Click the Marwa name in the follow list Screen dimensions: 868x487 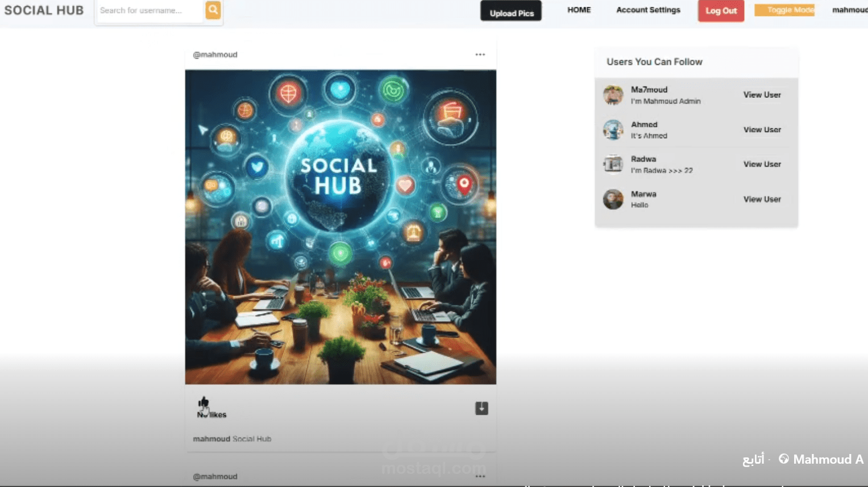pyautogui.click(x=643, y=194)
